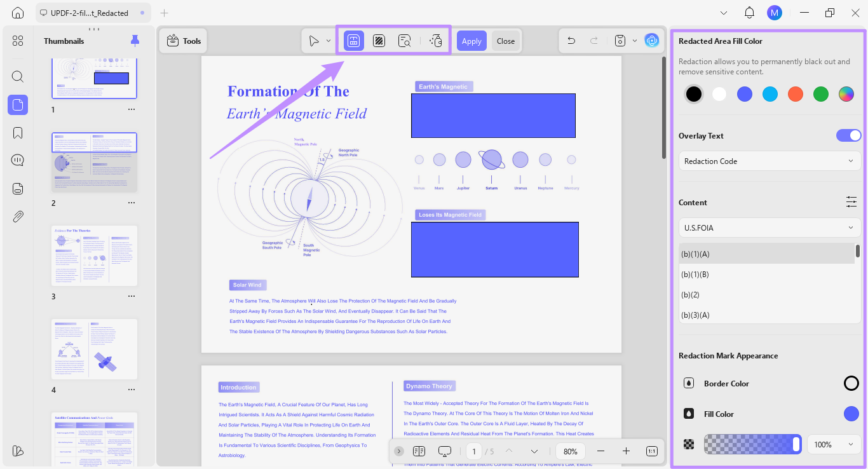Image resolution: width=868 pixels, height=469 pixels.
Task: Select the cursor pointer tool
Action: pos(314,41)
